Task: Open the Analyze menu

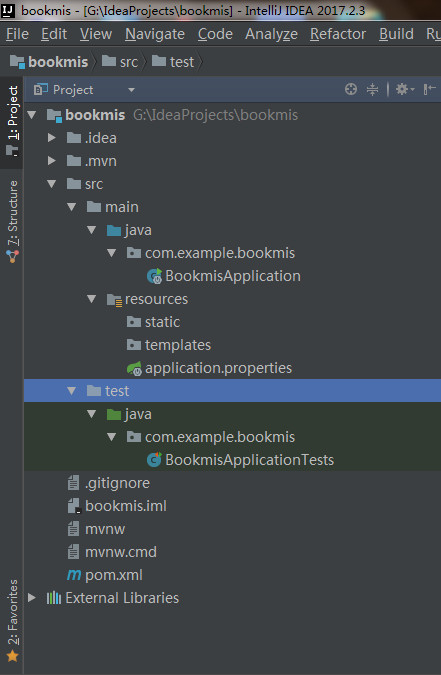Action: pyautogui.click(x=271, y=34)
